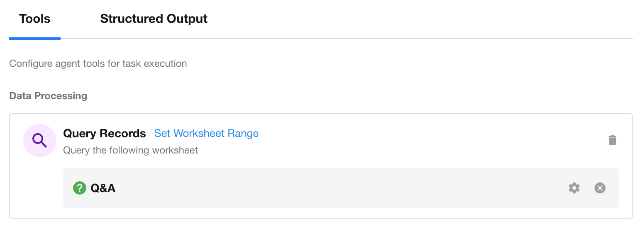The image size is (644, 229).
Task: Switch to the Structured Output tab
Action: (154, 19)
